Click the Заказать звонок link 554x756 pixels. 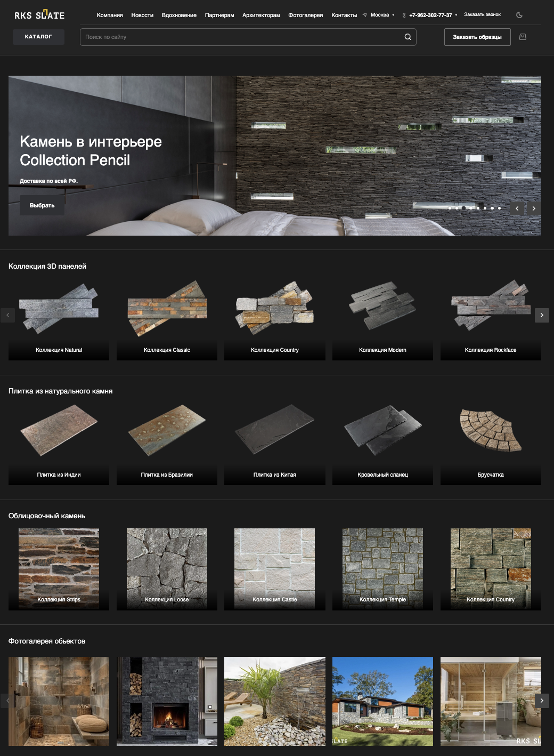point(482,14)
